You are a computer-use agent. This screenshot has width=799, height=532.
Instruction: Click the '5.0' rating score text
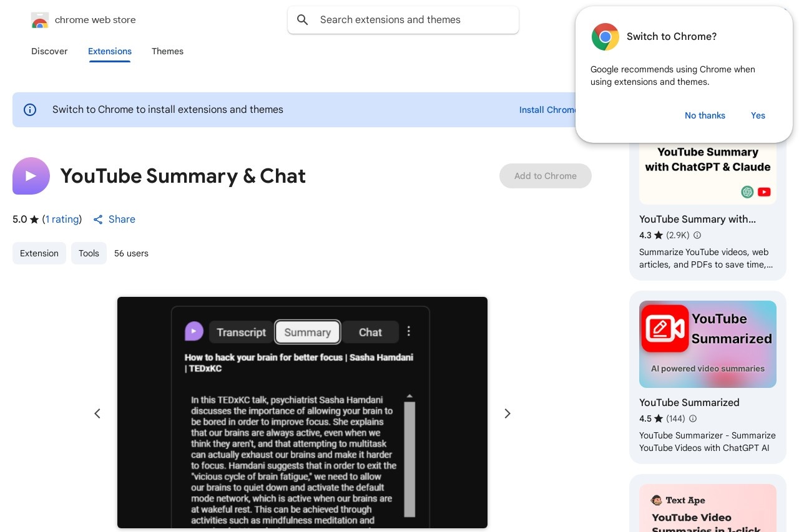20,220
